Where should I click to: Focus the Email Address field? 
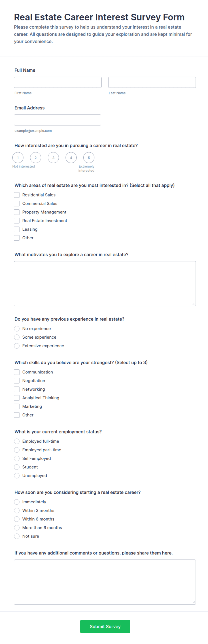[57, 120]
